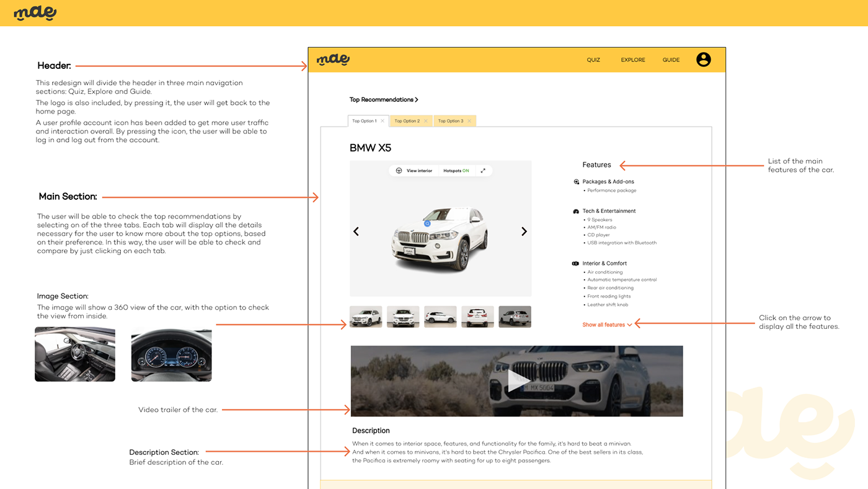
Task: Expand Show all features list
Action: point(607,325)
